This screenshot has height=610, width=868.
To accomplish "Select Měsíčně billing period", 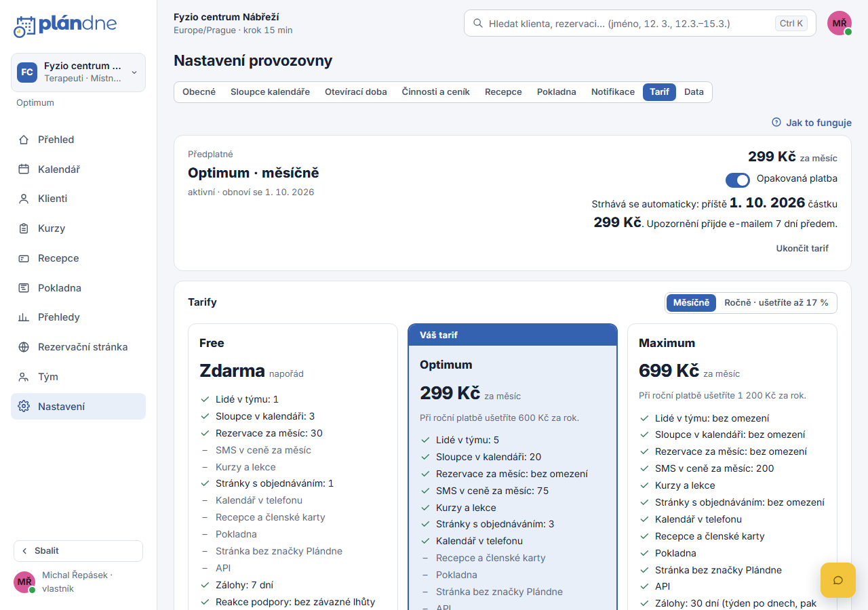I will point(691,303).
